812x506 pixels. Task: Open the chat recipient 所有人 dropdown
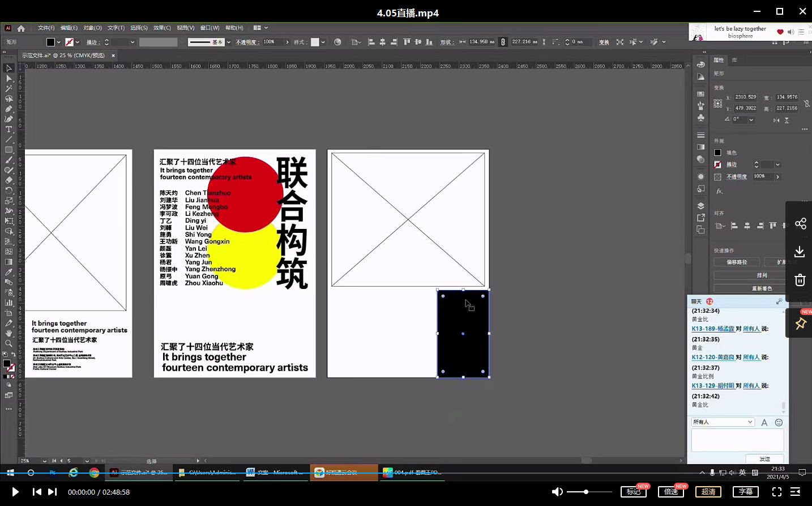(723, 422)
